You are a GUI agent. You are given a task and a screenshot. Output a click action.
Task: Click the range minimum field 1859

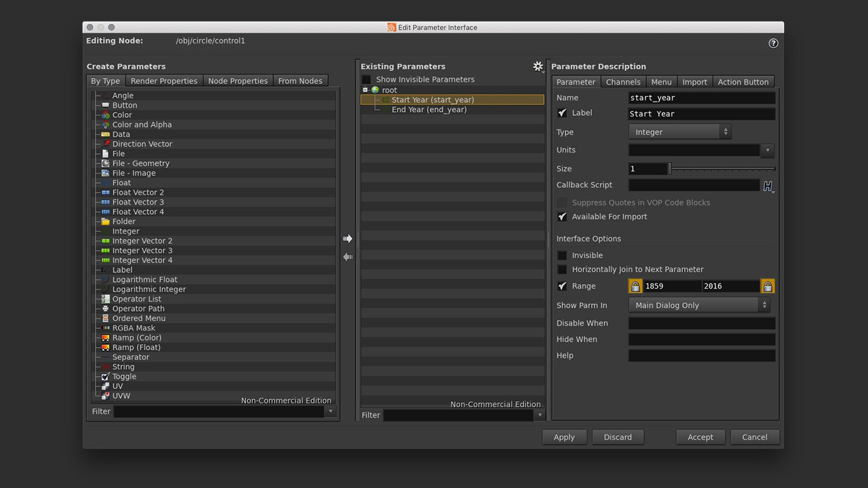coord(672,286)
